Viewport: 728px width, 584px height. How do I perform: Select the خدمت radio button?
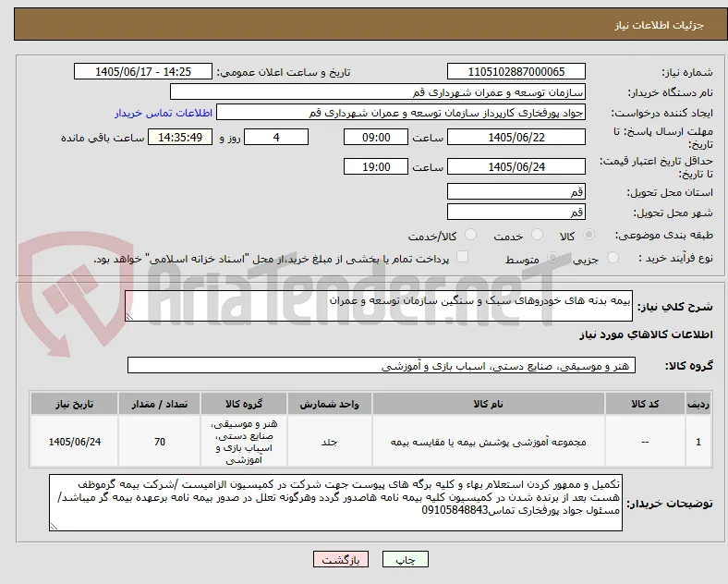click(x=537, y=235)
